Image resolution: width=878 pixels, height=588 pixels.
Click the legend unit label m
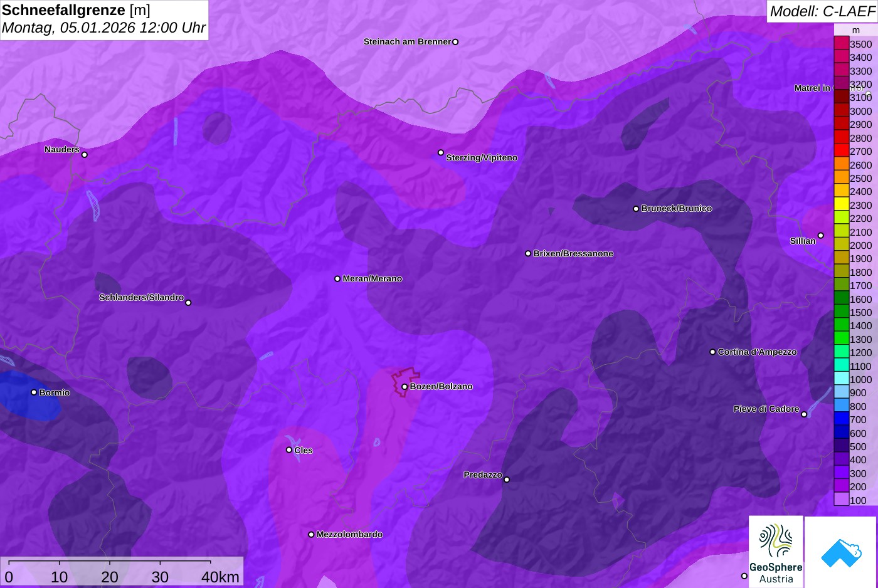[856, 30]
